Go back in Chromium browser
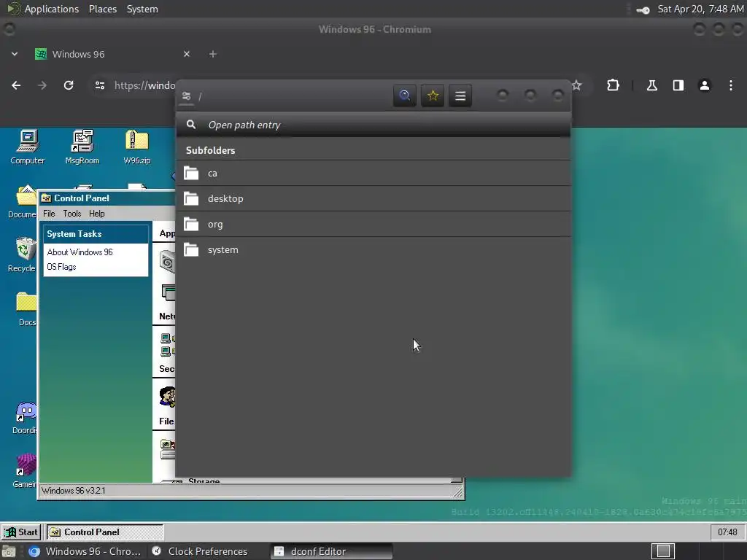Viewport: 747px width, 560px height. coord(16,85)
